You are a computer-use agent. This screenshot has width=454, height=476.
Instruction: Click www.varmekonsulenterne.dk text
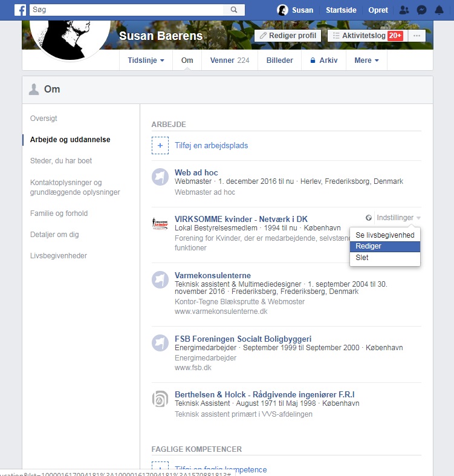[221, 311]
